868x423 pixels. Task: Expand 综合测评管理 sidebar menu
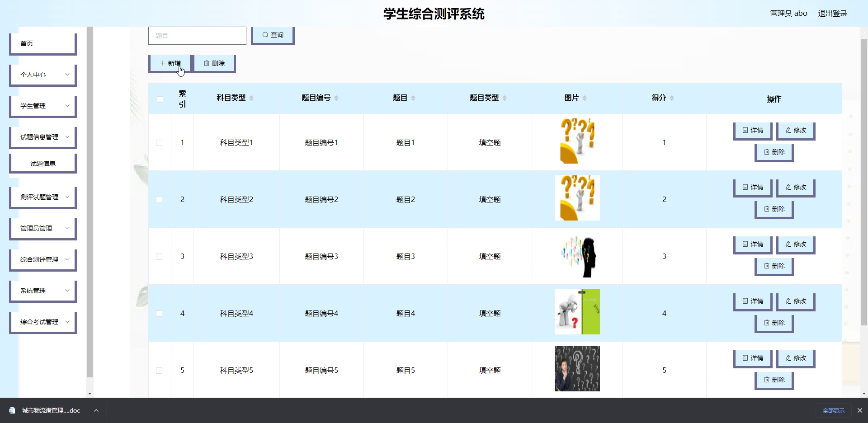tap(43, 259)
